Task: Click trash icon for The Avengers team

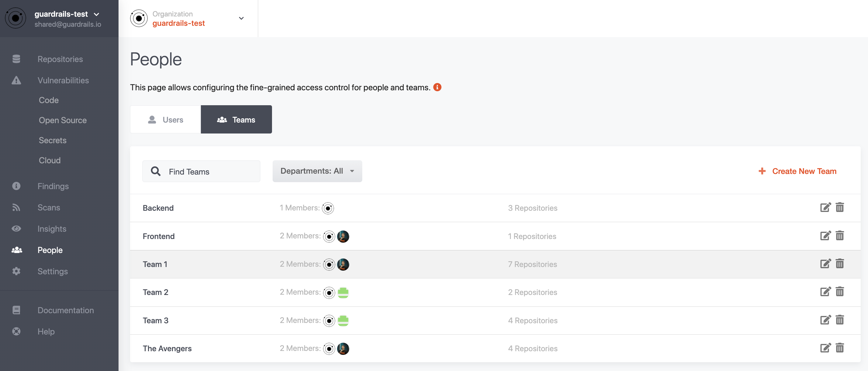Action: pyautogui.click(x=839, y=348)
